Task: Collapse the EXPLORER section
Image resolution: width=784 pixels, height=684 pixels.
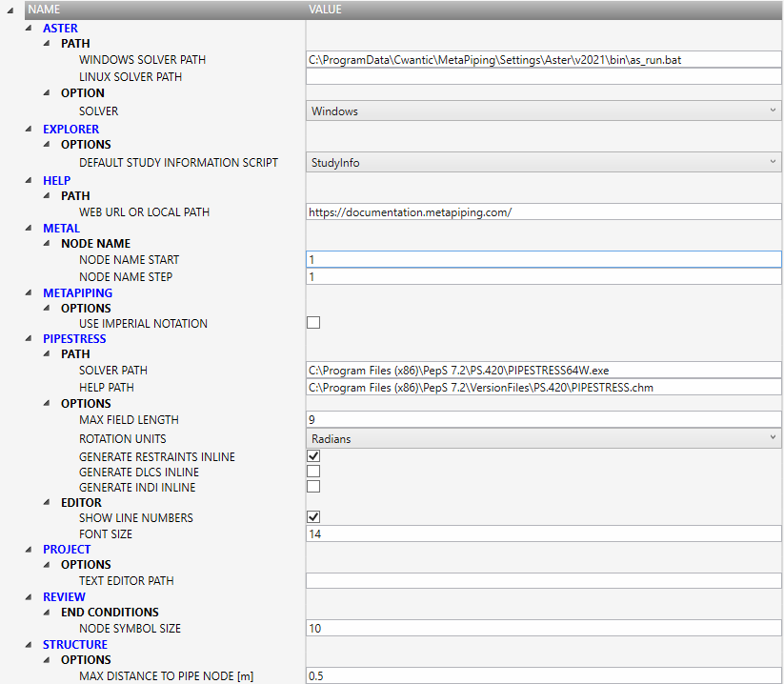Action: 29,129
